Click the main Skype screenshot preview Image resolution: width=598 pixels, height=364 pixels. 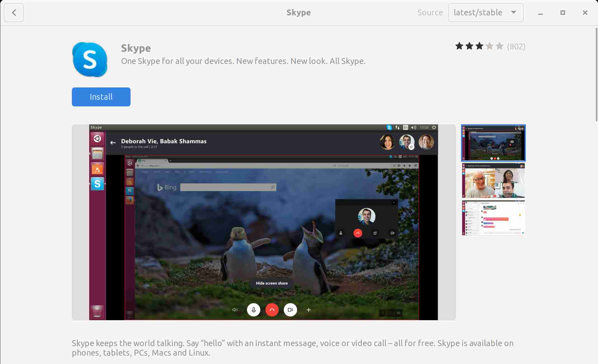coord(264,222)
